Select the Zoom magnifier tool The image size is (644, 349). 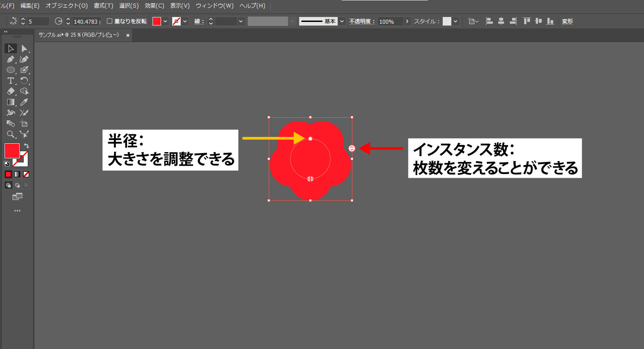click(x=11, y=134)
